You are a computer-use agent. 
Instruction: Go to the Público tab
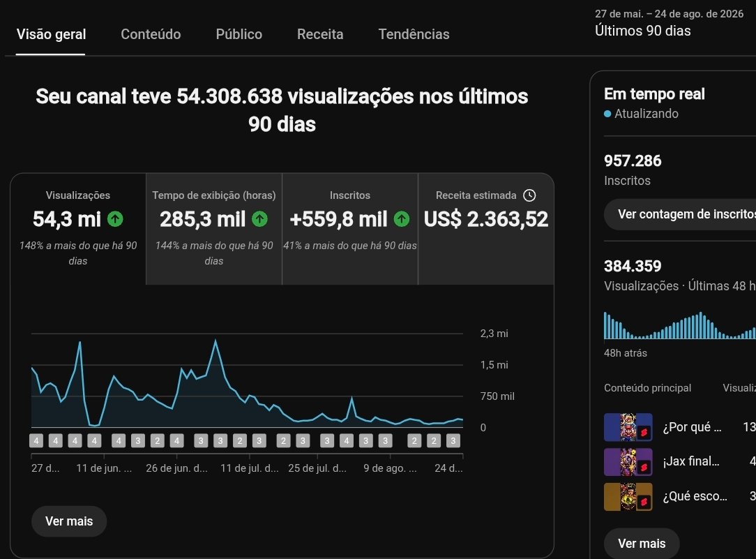239,34
